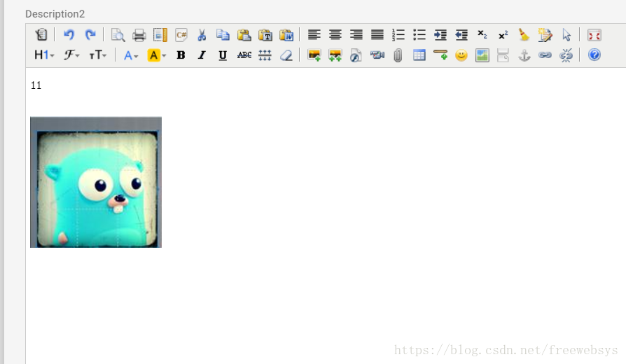
Task: Click the Insert Hyperlink chain icon
Action: point(545,55)
